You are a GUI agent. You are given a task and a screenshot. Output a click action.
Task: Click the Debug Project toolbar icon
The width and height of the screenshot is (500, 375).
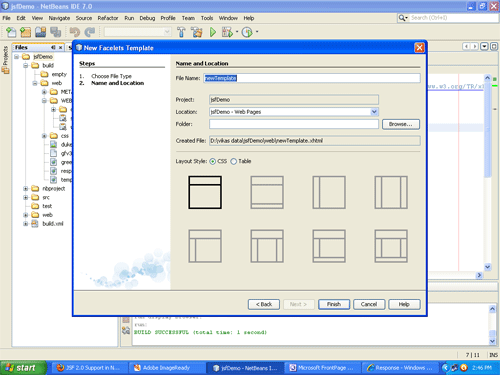227,32
